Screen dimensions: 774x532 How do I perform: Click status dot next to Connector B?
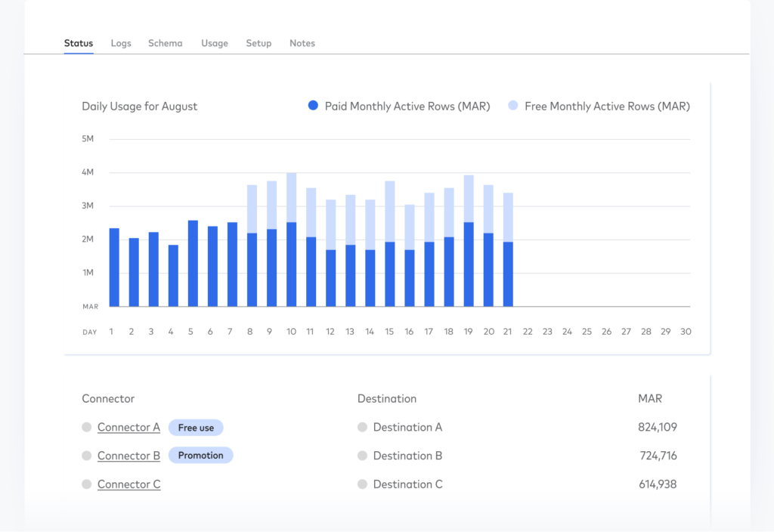(87, 456)
